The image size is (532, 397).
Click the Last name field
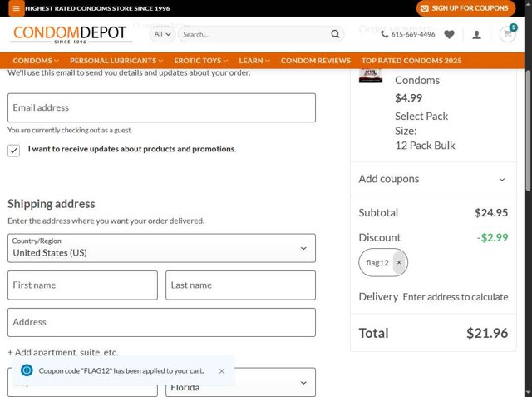click(240, 285)
